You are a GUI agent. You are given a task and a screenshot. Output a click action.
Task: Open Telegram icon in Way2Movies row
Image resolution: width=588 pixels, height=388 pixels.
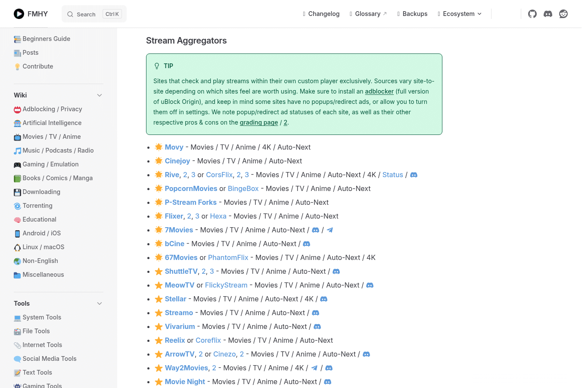point(314,368)
